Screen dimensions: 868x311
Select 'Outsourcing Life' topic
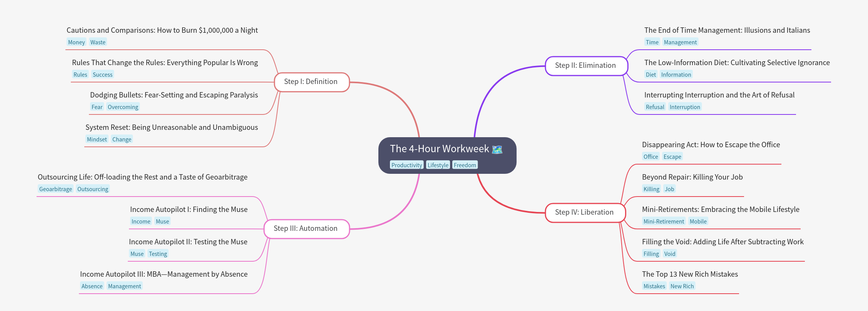pyautogui.click(x=142, y=177)
